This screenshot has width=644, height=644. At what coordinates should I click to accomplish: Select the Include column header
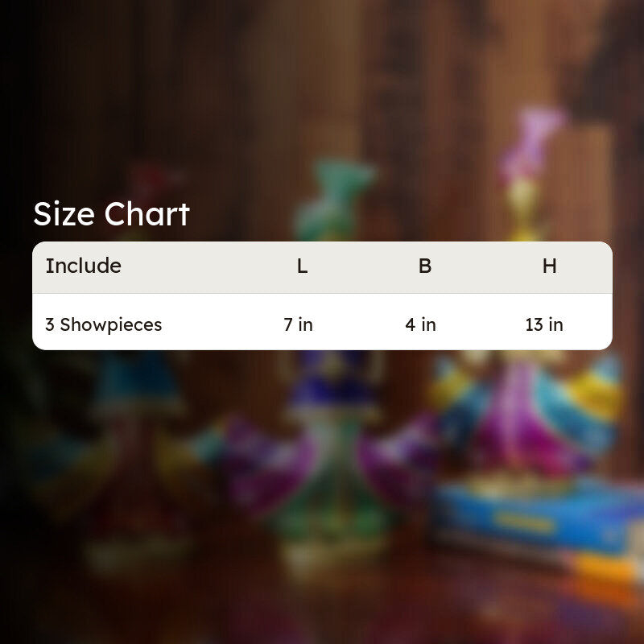84,266
